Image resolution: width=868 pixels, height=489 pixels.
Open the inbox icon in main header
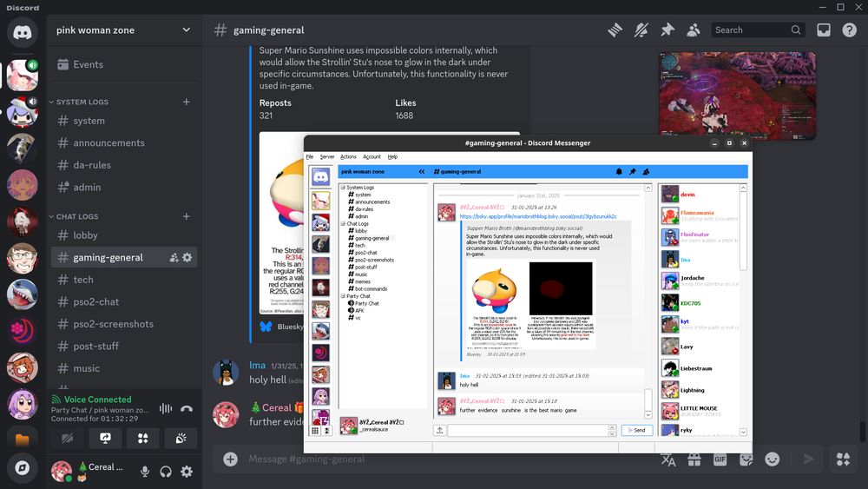824,30
